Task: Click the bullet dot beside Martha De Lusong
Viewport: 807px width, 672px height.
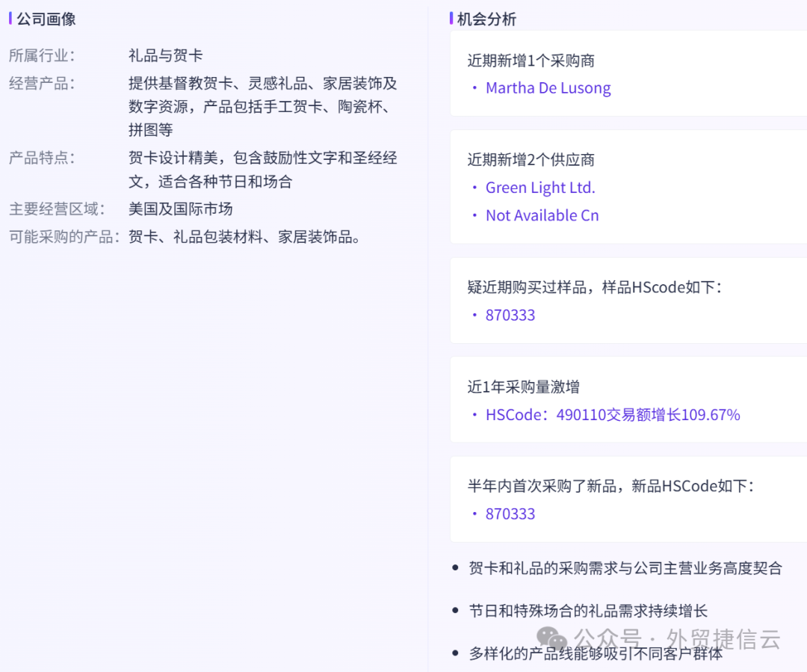Action: tap(474, 88)
